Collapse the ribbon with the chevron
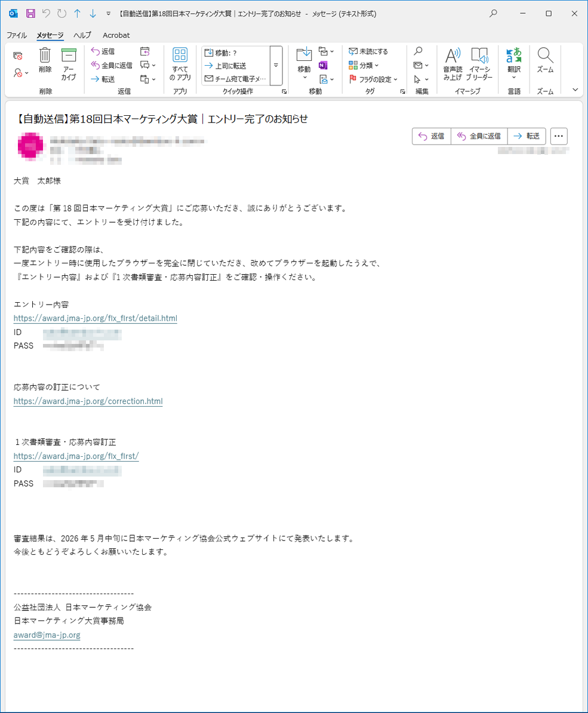588x713 pixels. (574, 88)
